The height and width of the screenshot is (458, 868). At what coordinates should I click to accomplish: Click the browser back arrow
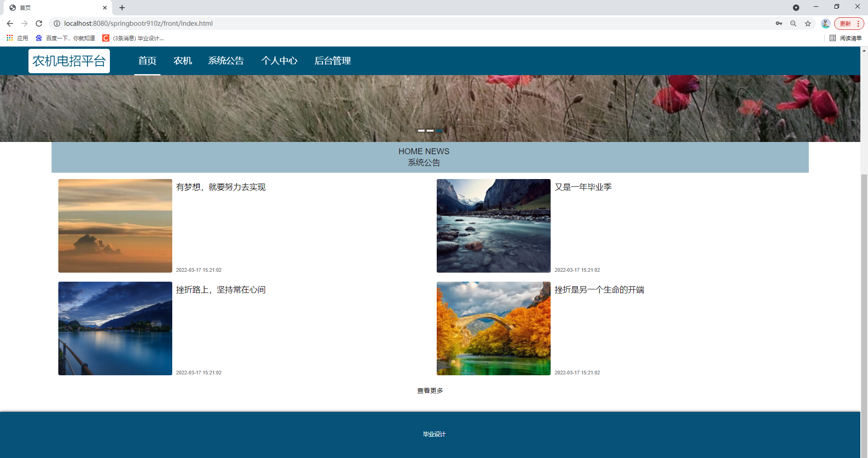9,24
